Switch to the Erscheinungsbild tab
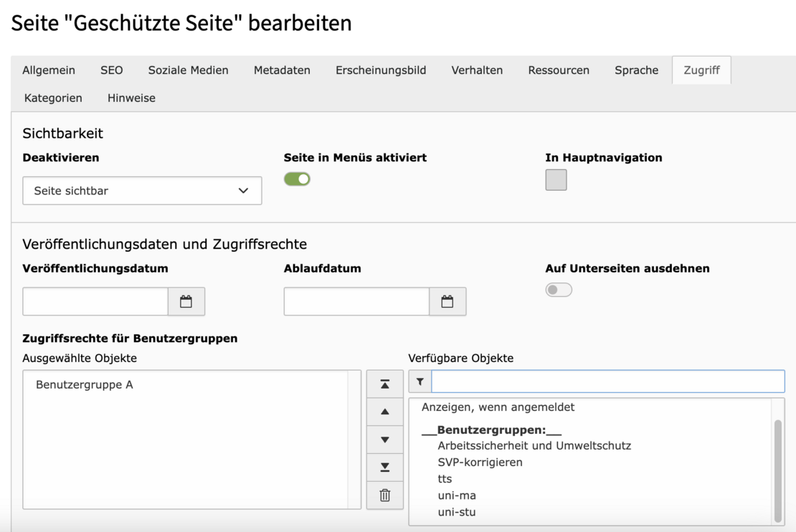Screen dimensions: 796x532 [381, 70]
